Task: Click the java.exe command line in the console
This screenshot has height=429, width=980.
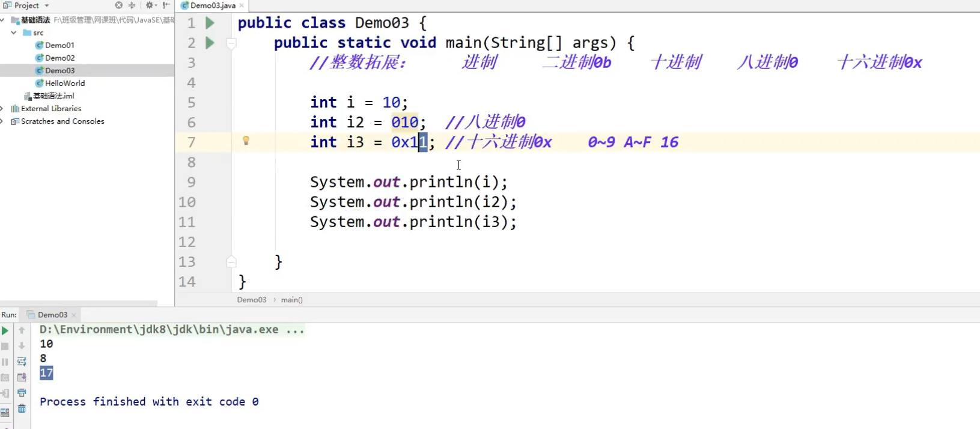Action: (172, 329)
